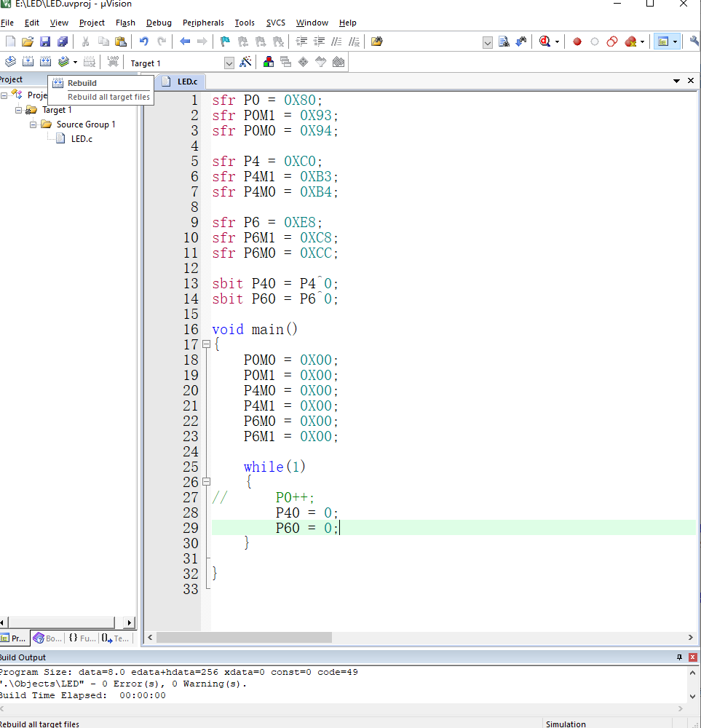Collapse the Source Group 1 node
The image size is (701, 728).
point(33,124)
